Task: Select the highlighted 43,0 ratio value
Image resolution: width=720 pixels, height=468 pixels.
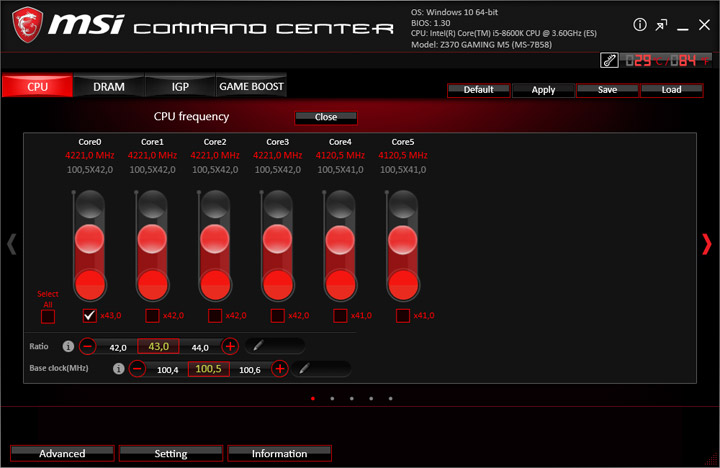Action: point(158,346)
